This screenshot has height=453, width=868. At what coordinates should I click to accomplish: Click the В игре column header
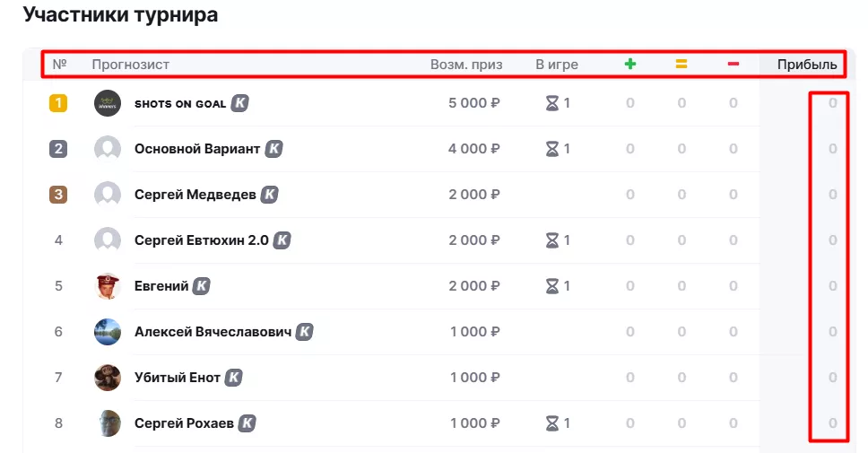pyautogui.click(x=557, y=65)
